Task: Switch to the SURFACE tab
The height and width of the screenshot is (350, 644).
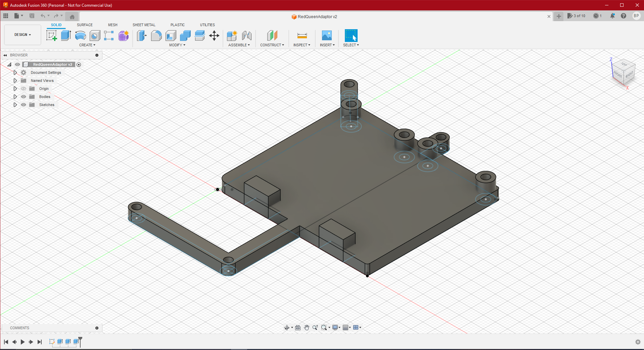Action: [x=85, y=25]
